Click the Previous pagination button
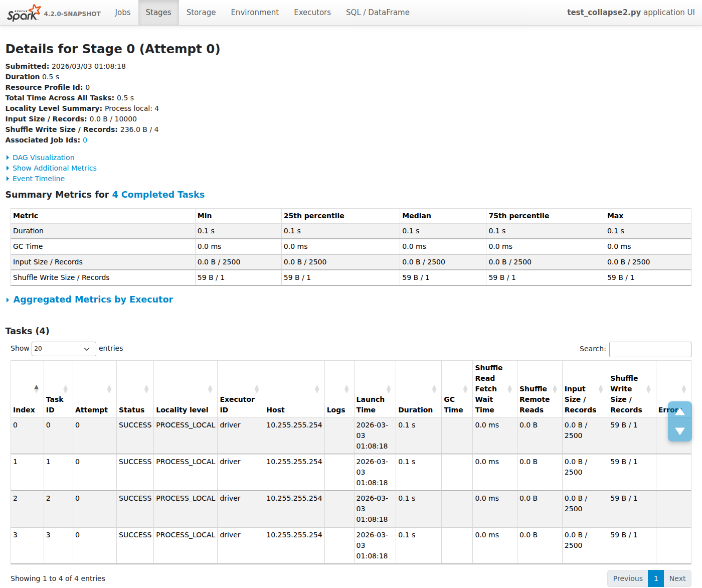This screenshot has height=588, width=702. point(627,578)
